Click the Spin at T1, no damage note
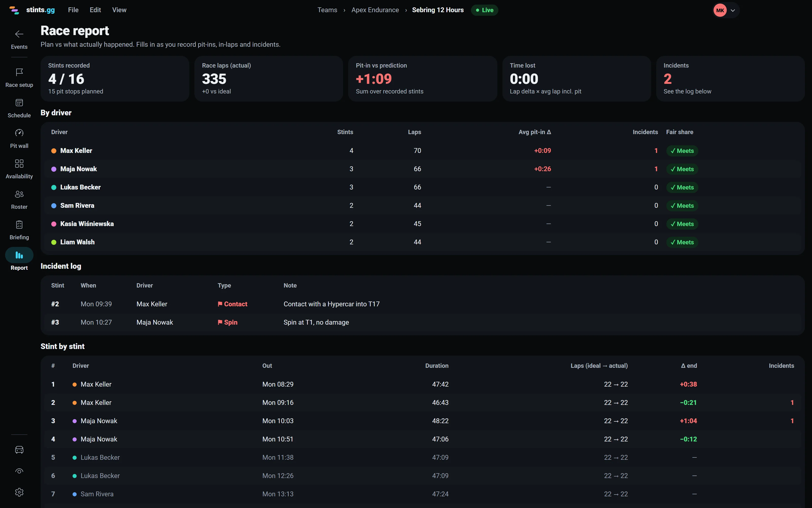Screen dimensions: 812x508 316,323
